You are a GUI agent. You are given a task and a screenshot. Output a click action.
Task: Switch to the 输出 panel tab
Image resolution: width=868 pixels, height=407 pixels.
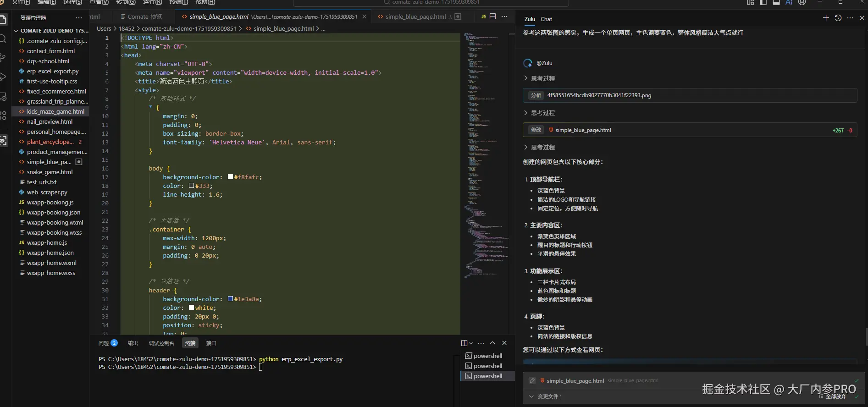[133, 343]
